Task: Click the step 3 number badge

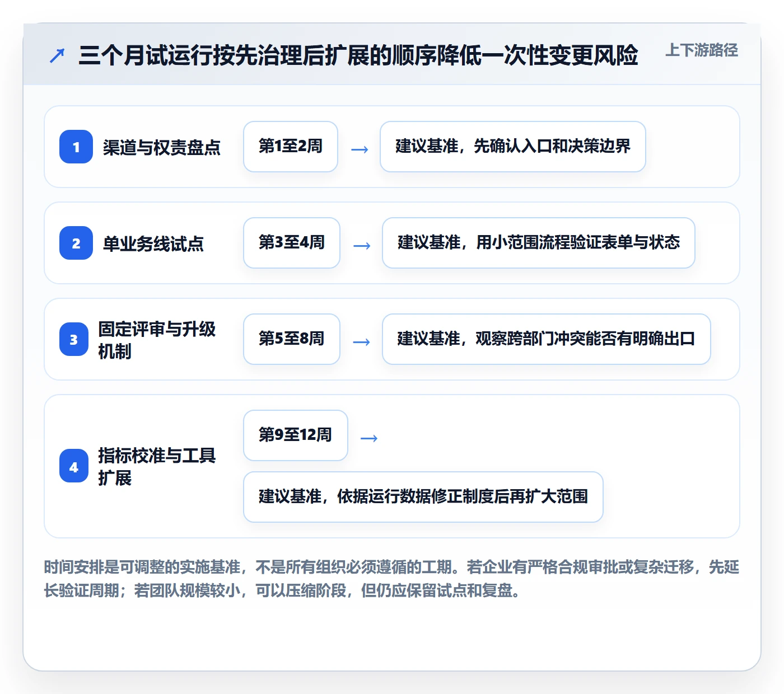Action: coord(74,339)
